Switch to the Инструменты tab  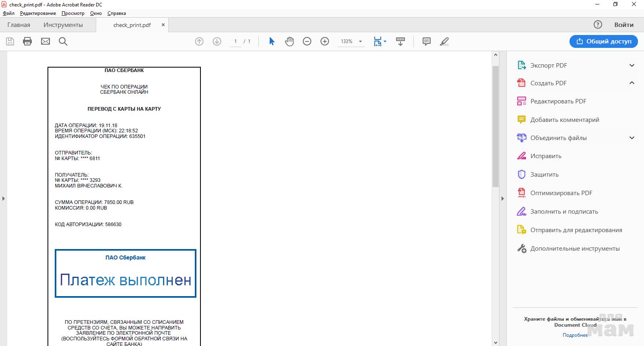pos(63,25)
